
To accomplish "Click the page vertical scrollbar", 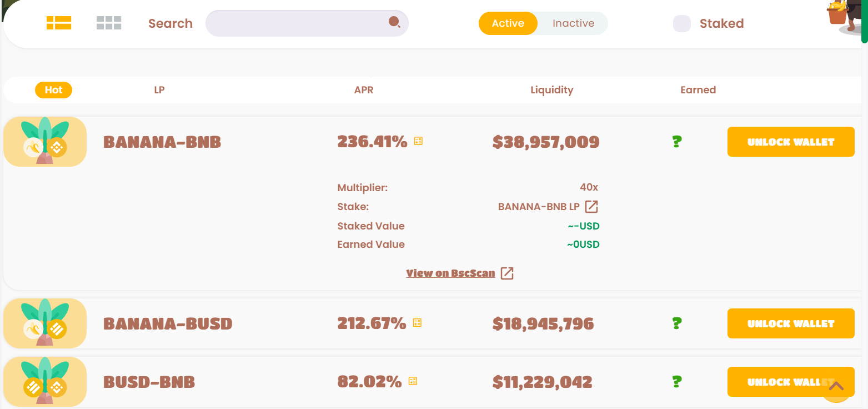I will pos(865,22).
